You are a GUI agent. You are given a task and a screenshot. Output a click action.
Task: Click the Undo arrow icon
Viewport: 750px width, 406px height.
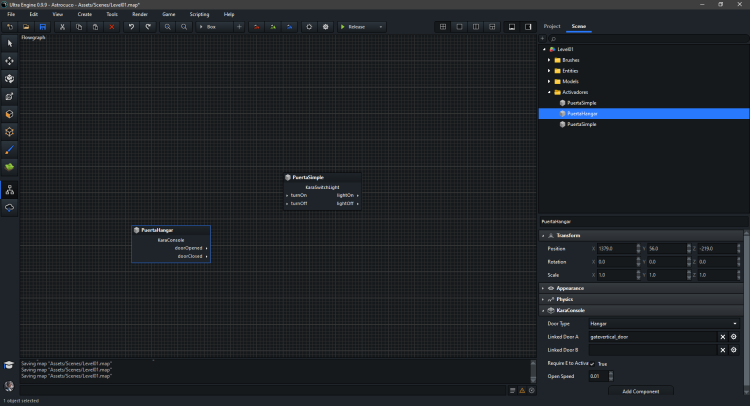pos(130,26)
